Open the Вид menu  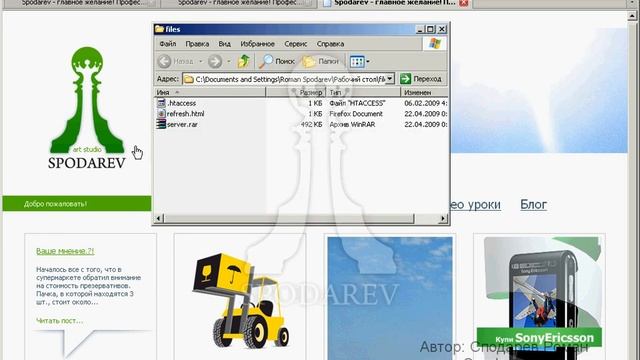224,44
